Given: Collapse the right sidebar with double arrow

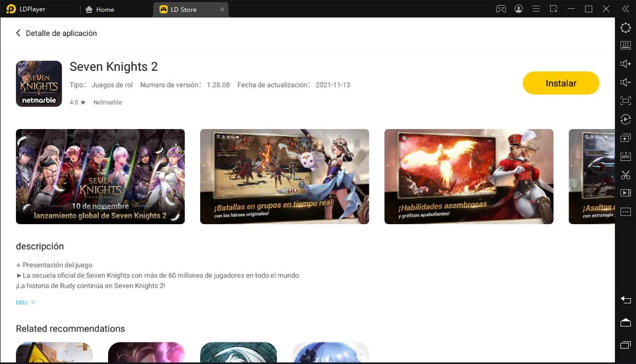Looking at the screenshot, I should click(x=625, y=9).
